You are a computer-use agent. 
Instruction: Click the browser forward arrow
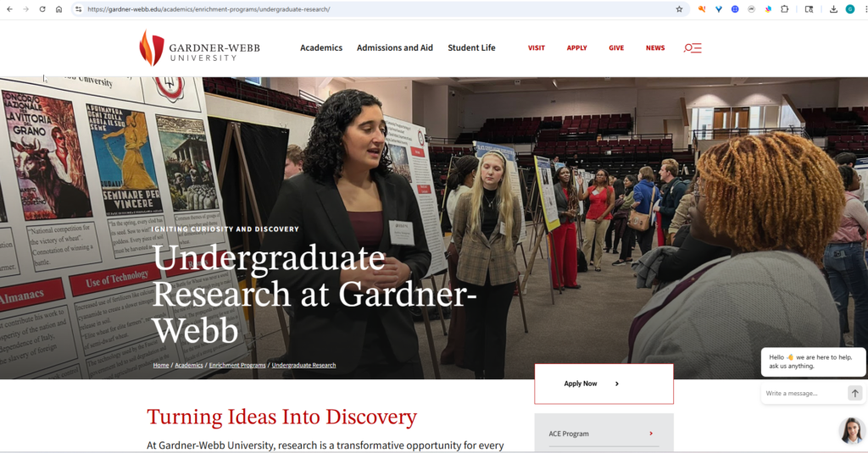click(25, 9)
